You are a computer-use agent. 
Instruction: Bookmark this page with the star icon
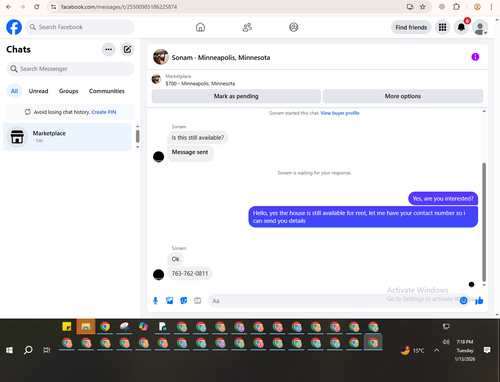tap(422, 7)
